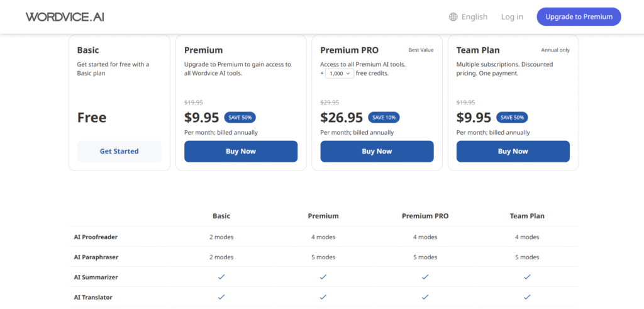Click AI Paraphraser 5 modes Premium PRO cell
The image size is (644, 309).
[425, 257]
